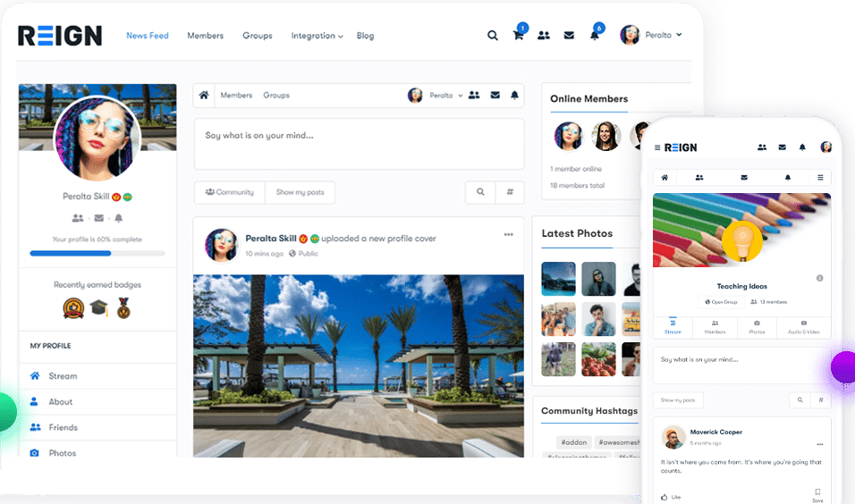The width and height of the screenshot is (855, 504).
Task: Click search icon beside activity filter tabs
Action: 480,192
